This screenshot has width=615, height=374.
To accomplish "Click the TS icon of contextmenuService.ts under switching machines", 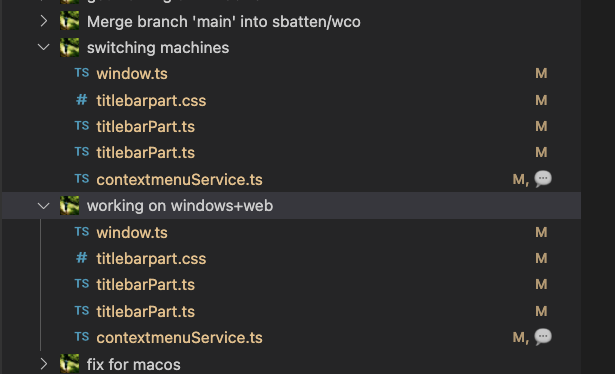I will 82,179.
